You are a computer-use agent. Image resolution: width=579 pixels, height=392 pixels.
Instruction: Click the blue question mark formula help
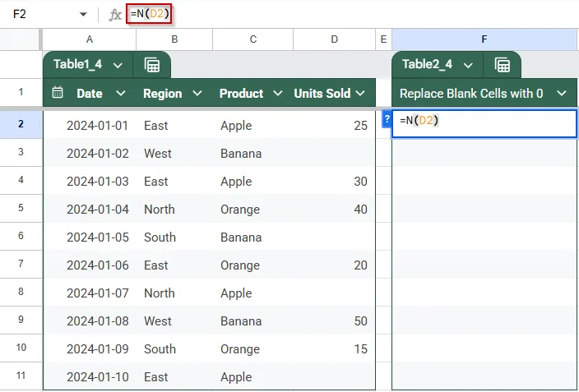pos(387,119)
